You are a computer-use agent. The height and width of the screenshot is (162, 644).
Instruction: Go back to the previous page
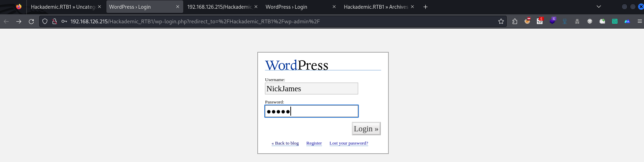(x=6, y=21)
